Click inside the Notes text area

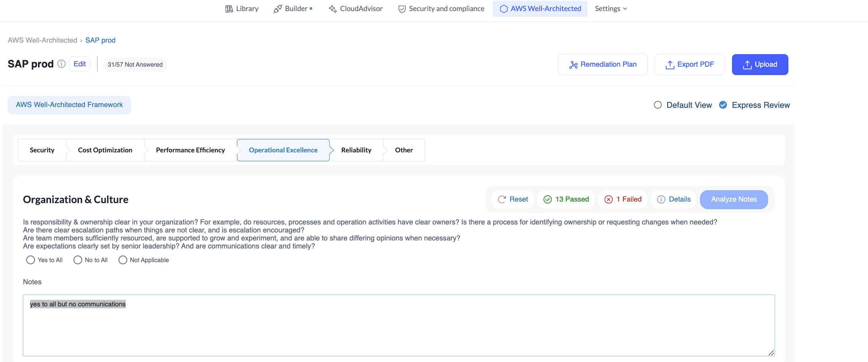click(399, 325)
